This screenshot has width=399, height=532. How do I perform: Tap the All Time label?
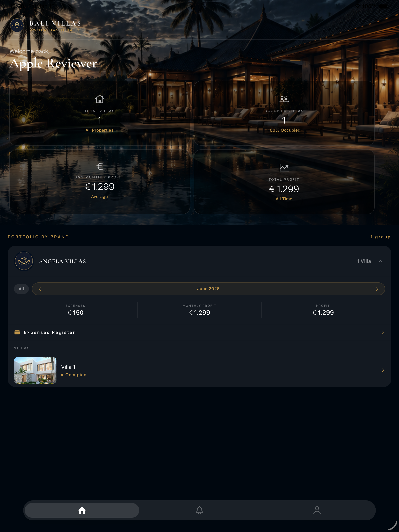[x=284, y=199]
